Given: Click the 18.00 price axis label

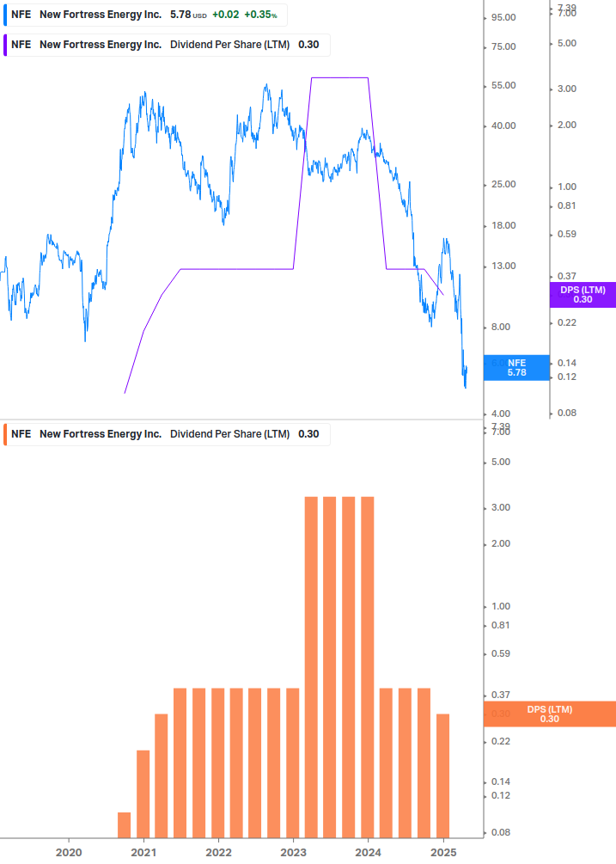Looking at the screenshot, I should pyautogui.click(x=503, y=225).
